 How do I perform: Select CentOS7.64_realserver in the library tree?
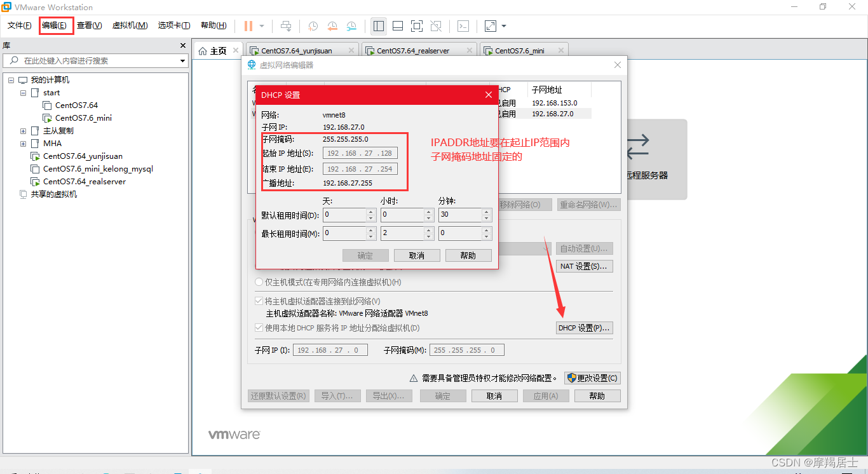click(85, 182)
